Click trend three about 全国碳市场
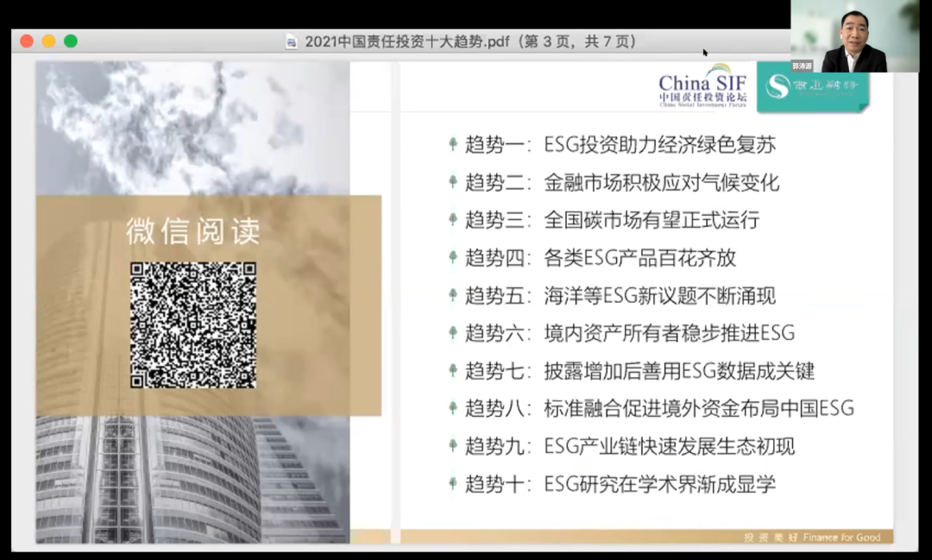This screenshot has height=560, width=932. click(613, 220)
